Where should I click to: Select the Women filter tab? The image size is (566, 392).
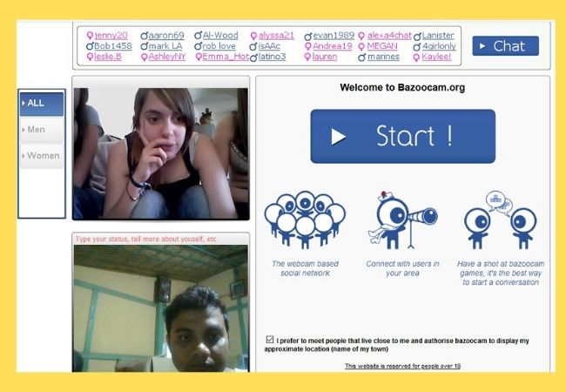pyautogui.click(x=42, y=156)
